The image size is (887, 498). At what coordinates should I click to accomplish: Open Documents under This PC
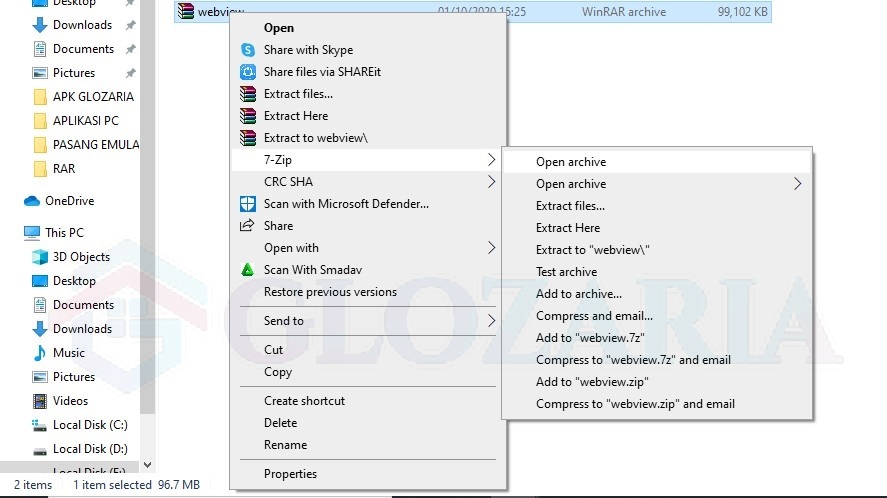point(83,305)
